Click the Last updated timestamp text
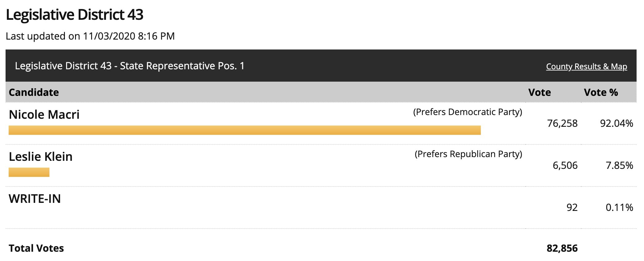The image size is (644, 261). [90, 36]
